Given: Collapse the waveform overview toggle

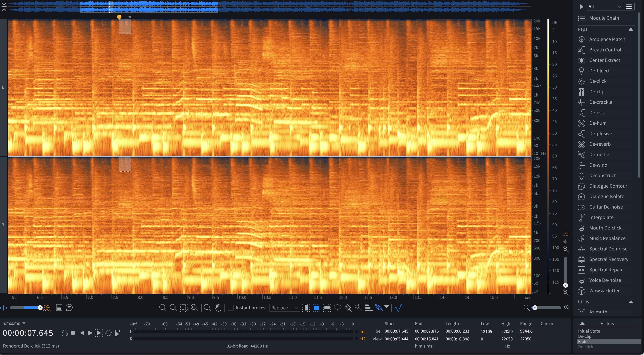Looking at the screenshot, I should [x=4, y=7].
